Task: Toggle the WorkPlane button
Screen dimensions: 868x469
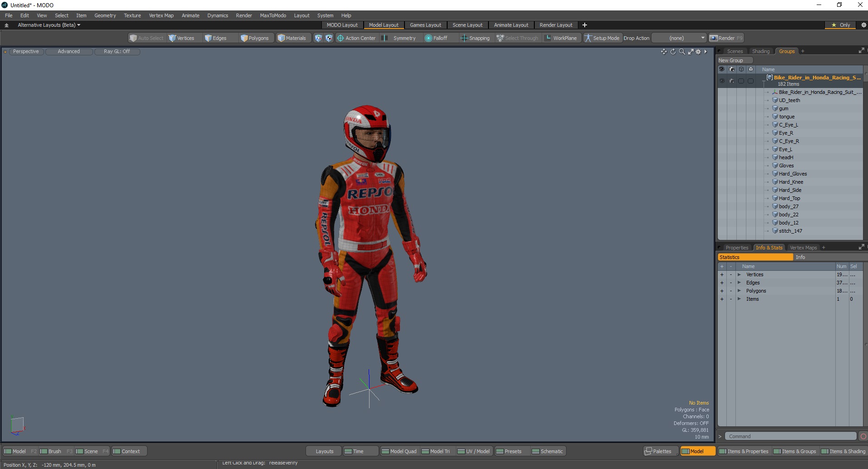Action: point(561,38)
